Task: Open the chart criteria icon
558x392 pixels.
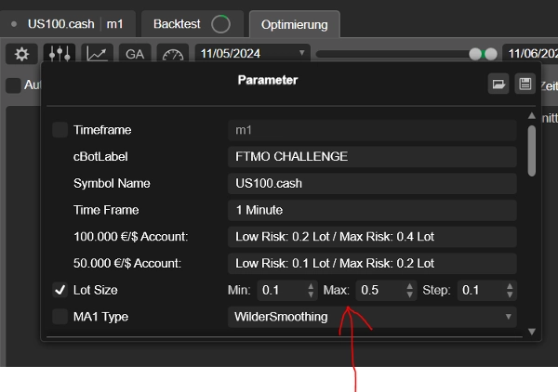Action: point(97,53)
